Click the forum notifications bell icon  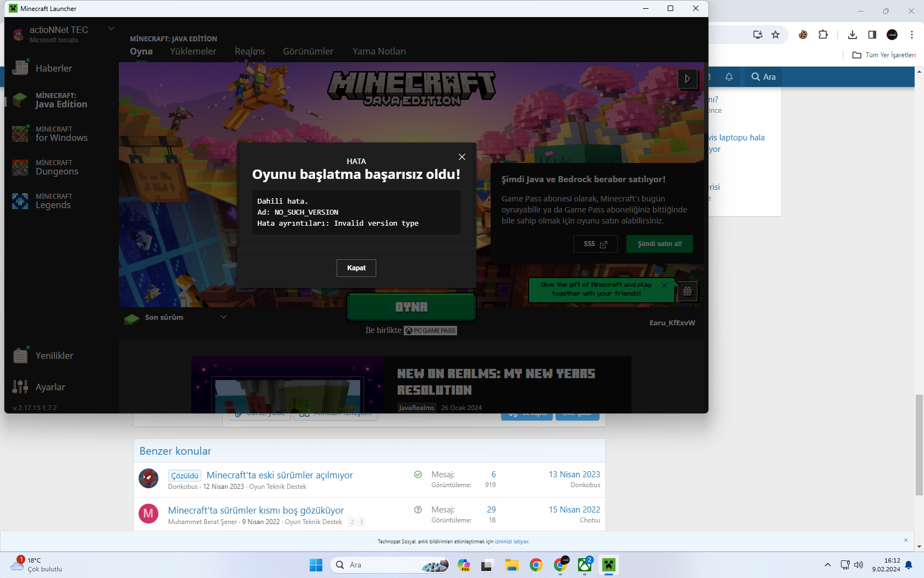pos(729,77)
